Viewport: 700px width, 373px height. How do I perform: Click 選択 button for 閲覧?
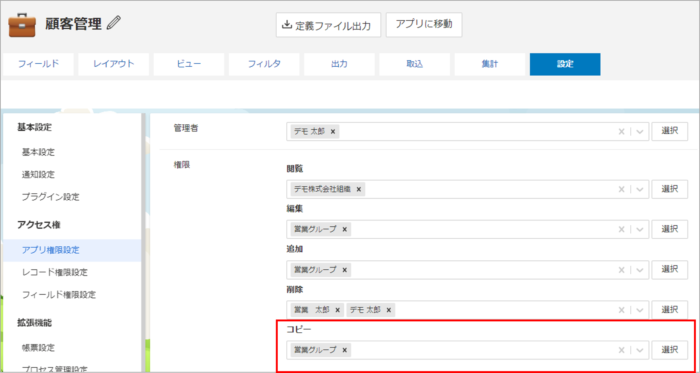(x=670, y=189)
